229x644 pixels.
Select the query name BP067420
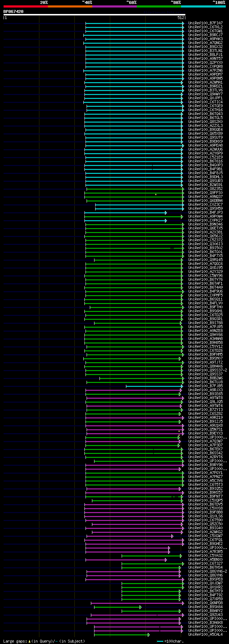coord(14,11)
